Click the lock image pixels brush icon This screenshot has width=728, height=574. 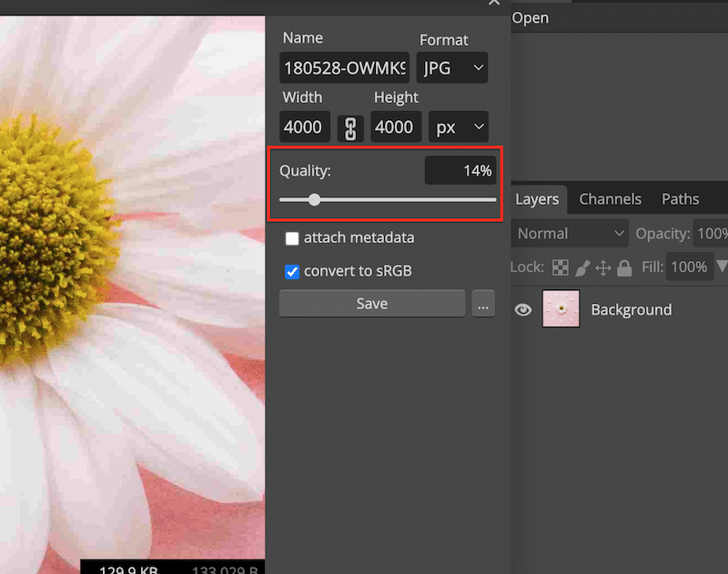[x=581, y=267]
